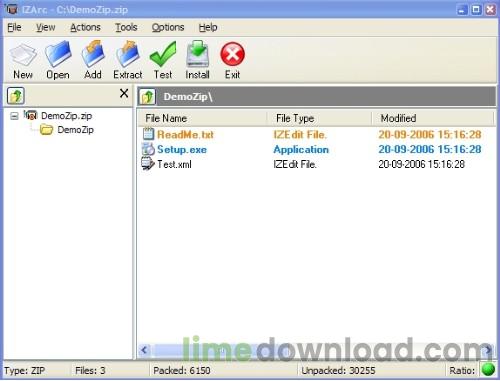This screenshot has height=381, width=500.
Task: Minimize the IZArc window
Action: (461, 9)
